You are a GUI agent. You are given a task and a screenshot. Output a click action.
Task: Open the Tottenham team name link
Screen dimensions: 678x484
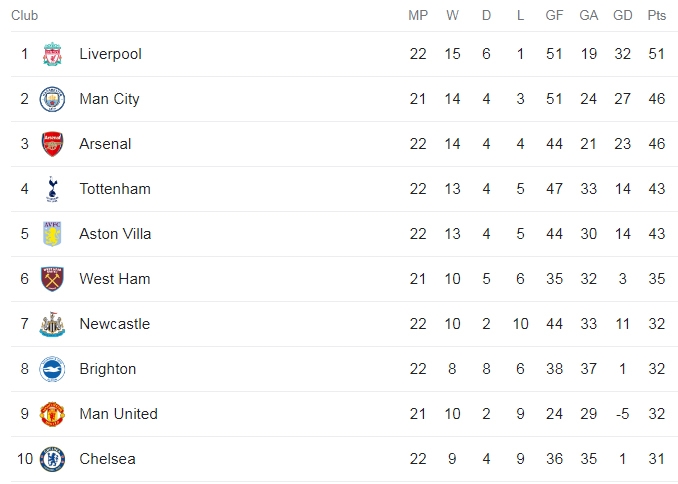[115, 189]
